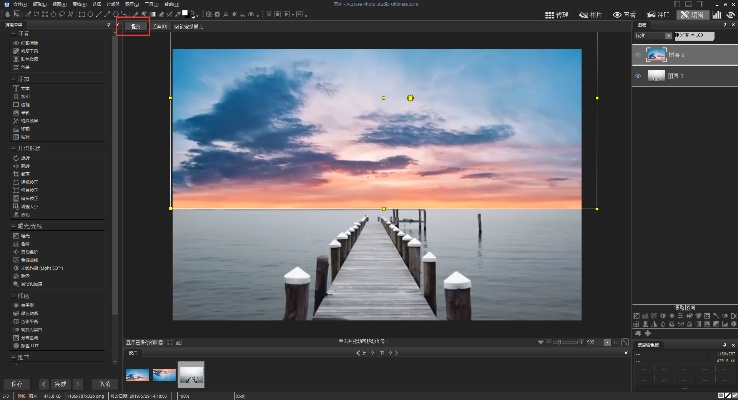The image size is (738, 400).
Task: Activate the rectangle selection tool in toolbar
Action: (47, 15)
